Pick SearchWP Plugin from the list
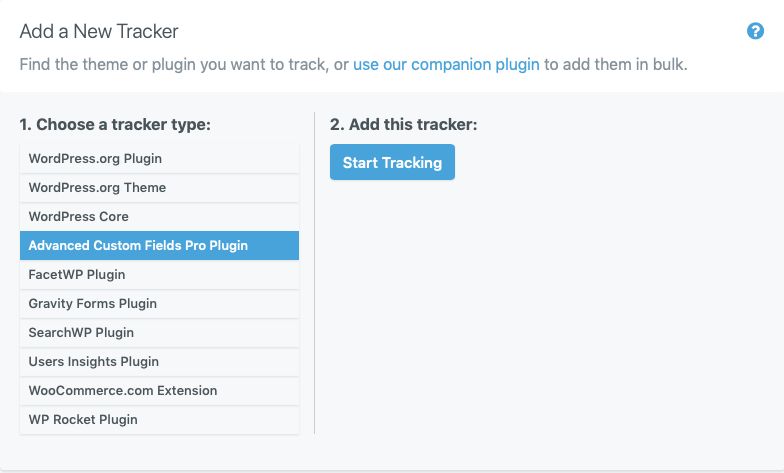 tap(160, 332)
